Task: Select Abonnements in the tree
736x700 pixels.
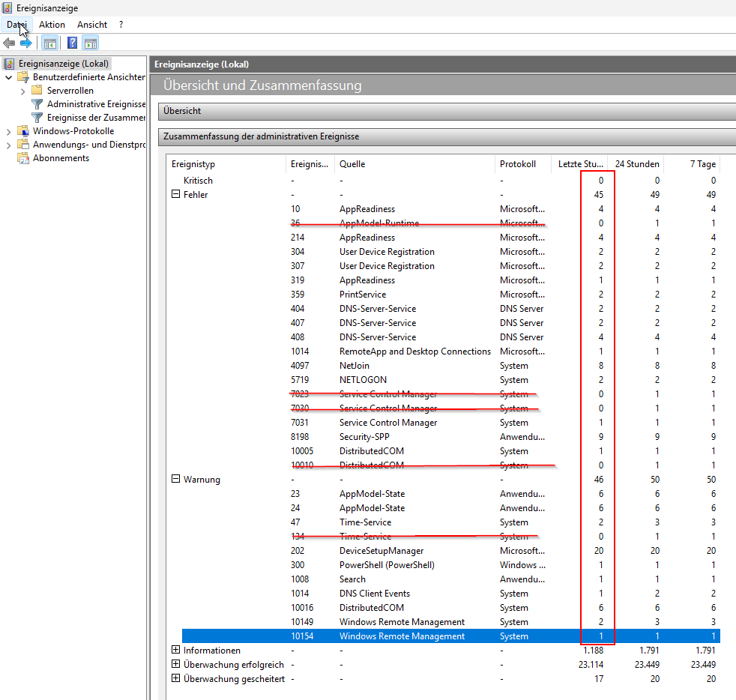Action: click(61, 158)
